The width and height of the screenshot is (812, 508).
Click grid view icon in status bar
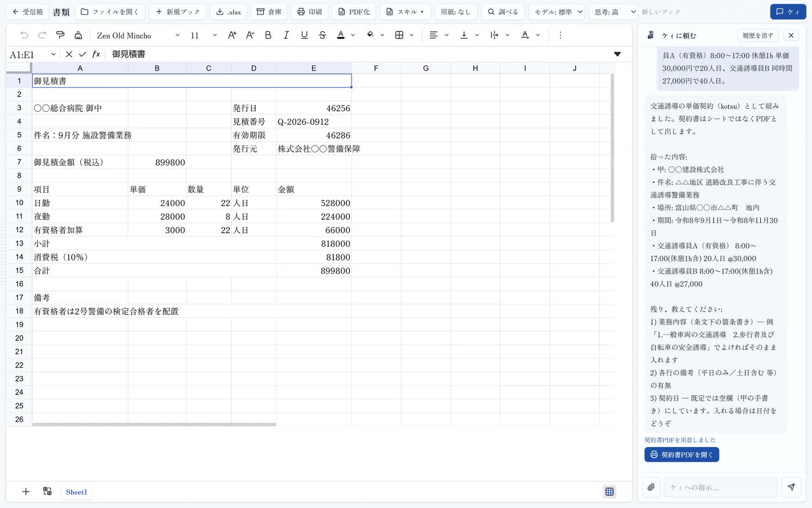coord(609,492)
